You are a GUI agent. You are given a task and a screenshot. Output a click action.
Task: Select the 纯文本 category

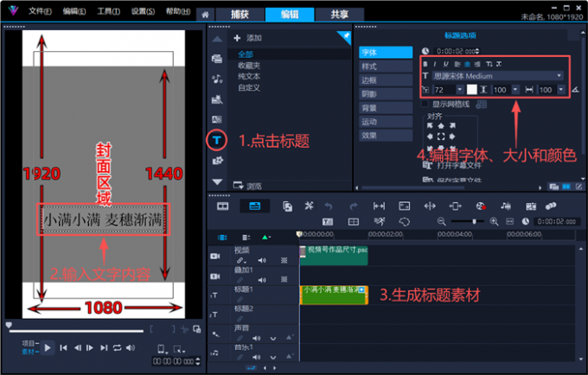coord(249,76)
